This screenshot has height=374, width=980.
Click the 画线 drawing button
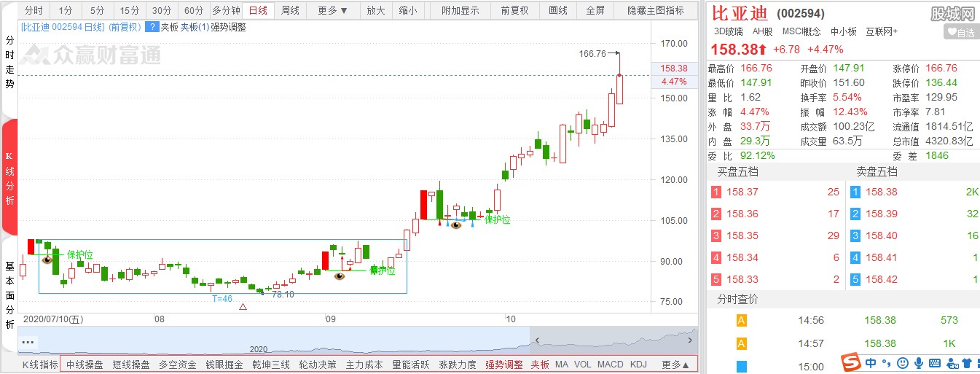click(x=558, y=10)
